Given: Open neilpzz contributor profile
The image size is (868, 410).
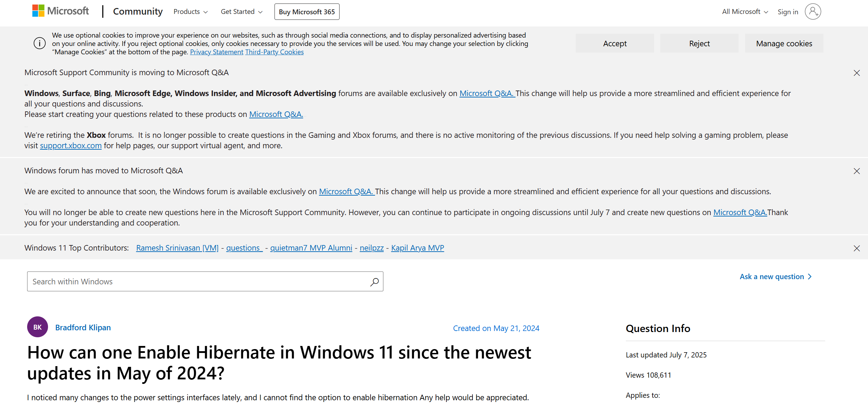Looking at the screenshot, I should (372, 248).
